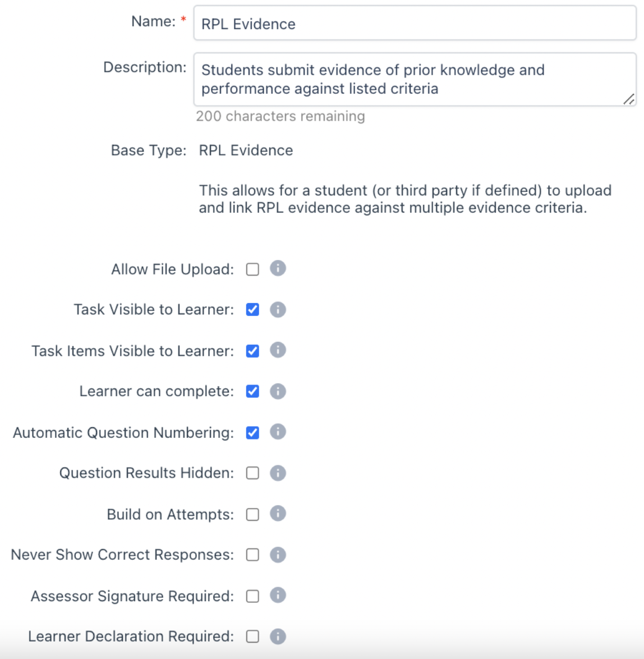
Task: Check Assessor Signature Required box
Action: pyautogui.click(x=252, y=596)
